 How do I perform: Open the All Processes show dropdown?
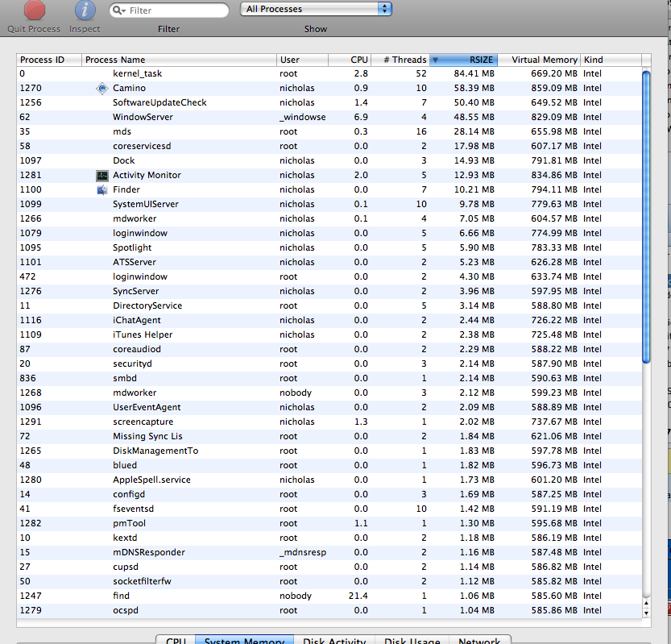pos(316,9)
